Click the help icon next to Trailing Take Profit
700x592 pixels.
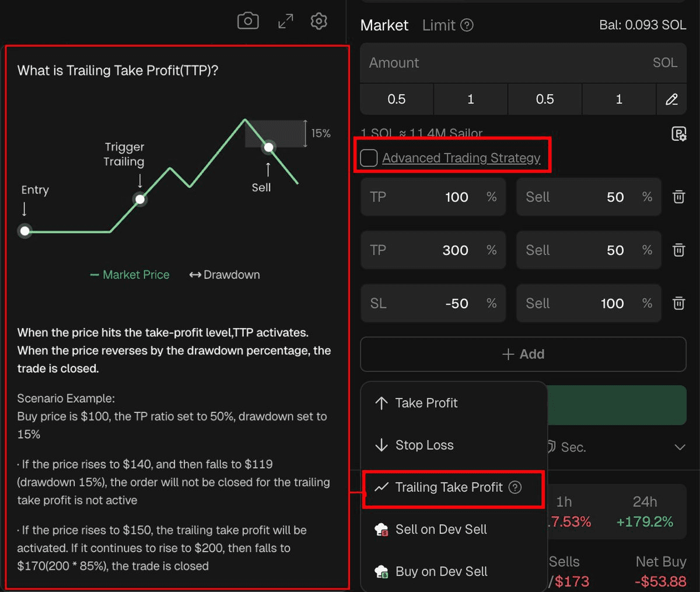pyautogui.click(x=516, y=487)
